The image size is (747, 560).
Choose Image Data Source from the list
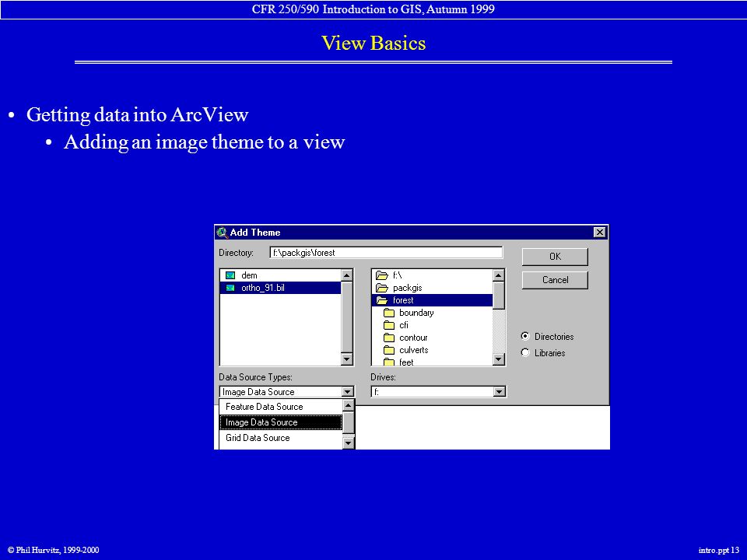[281, 422]
